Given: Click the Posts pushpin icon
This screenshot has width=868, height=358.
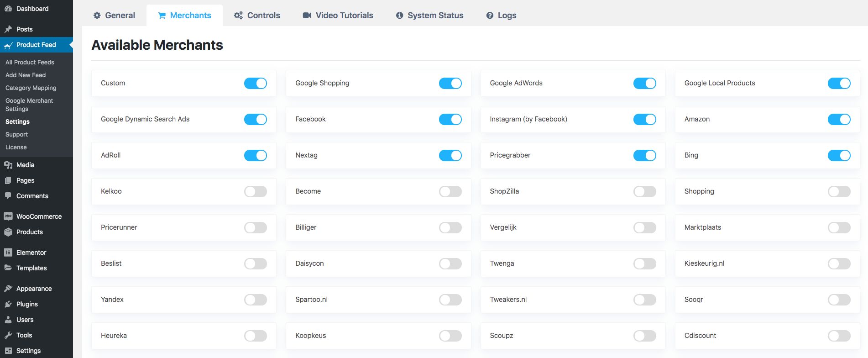Looking at the screenshot, I should pos(8,29).
